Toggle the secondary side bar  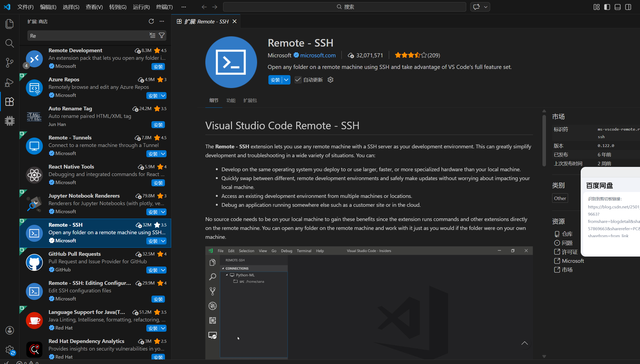click(628, 7)
